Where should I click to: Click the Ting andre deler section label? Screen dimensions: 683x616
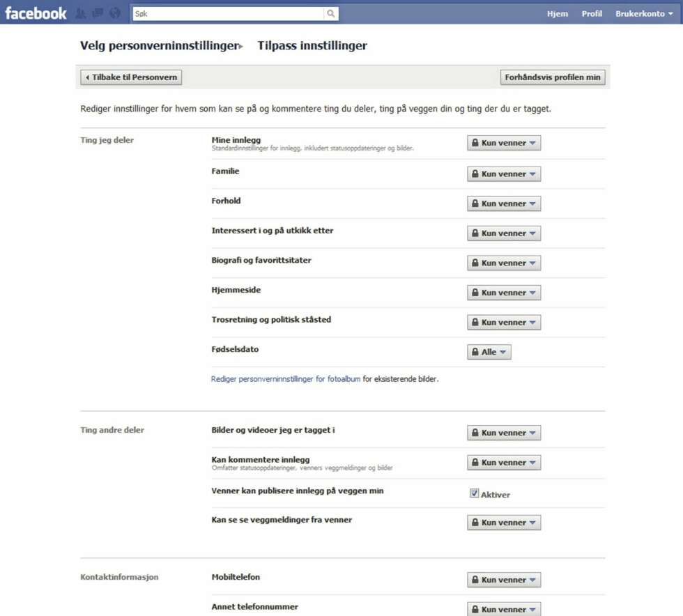click(x=112, y=430)
